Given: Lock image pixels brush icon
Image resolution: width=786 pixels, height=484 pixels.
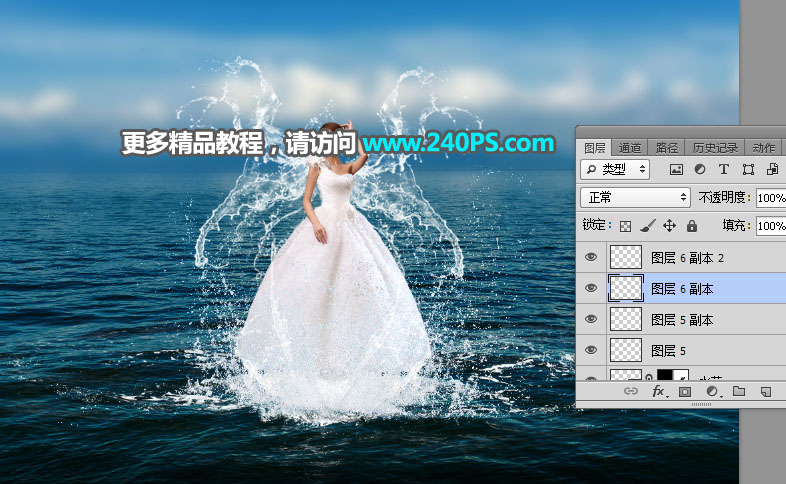Looking at the screenshot, I should point(648,226).
